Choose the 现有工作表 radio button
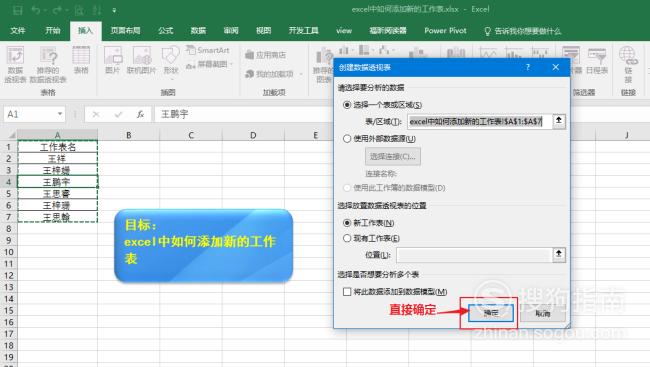The width and height of the screenshot is (650, 367). click(347, 238)
